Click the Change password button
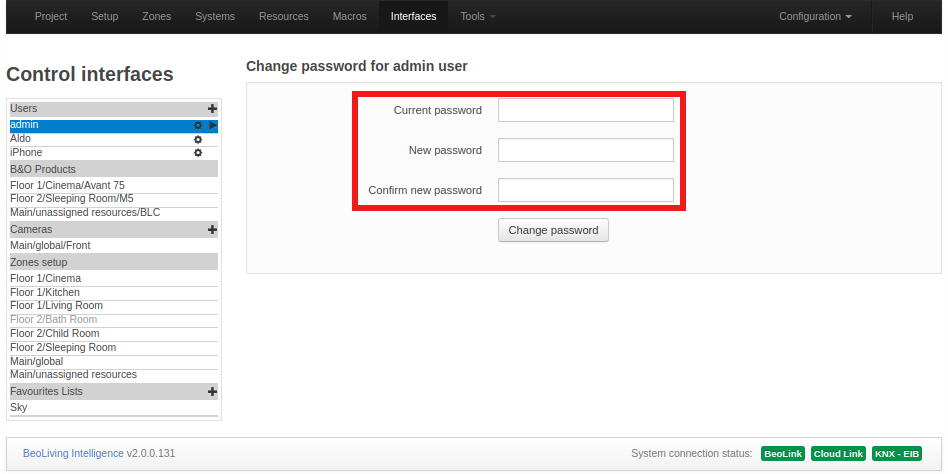The height and width of the screenshot is (474, 948). [553, 230]
